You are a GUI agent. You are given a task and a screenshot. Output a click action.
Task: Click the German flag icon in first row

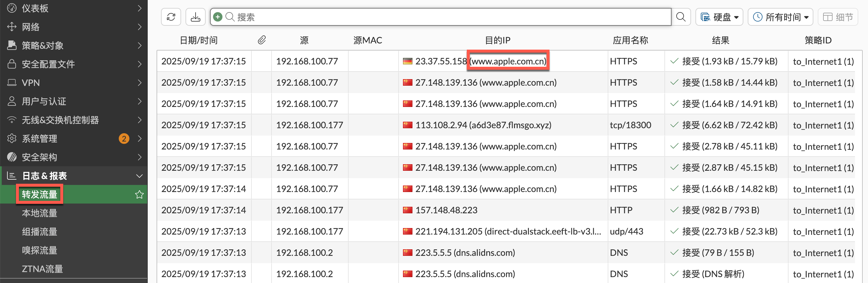point(407,61)
